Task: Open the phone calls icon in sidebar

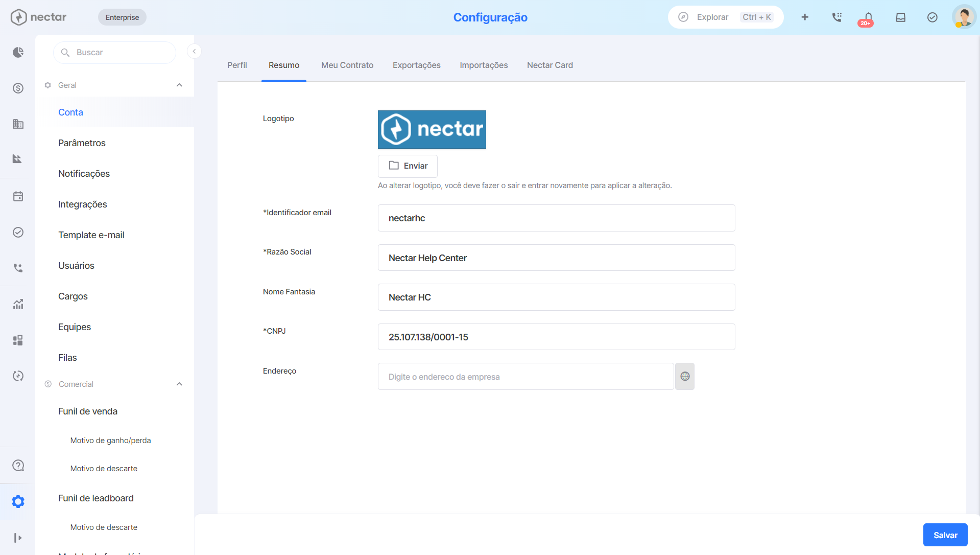Action: (x=18, y=268)
